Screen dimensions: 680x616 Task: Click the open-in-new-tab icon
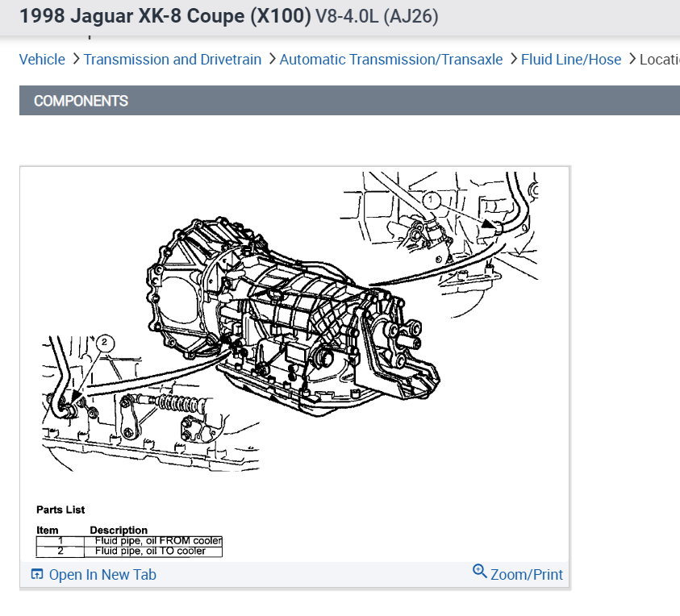(37, 574)
